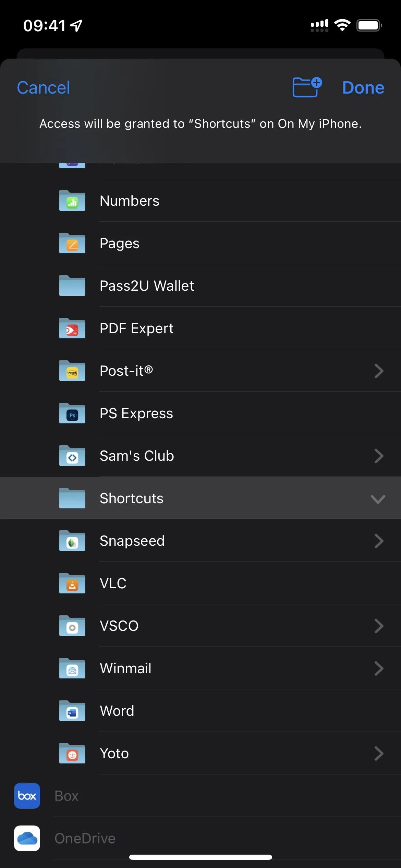Tap Done to confirm folder access
401x868 pixels.
[363, 88]
